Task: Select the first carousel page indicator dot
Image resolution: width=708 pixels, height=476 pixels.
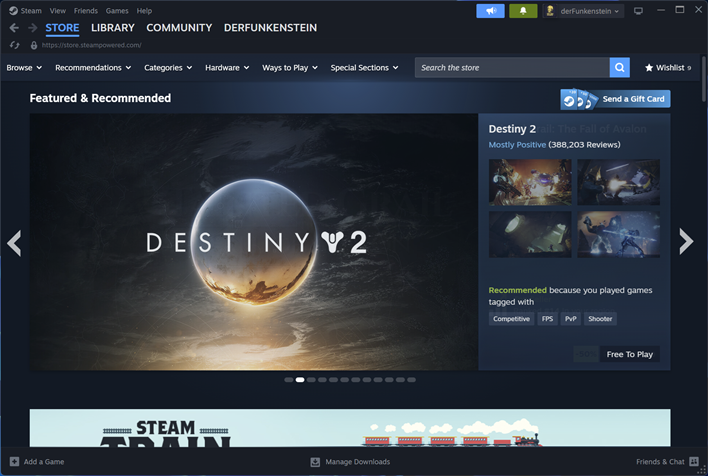Action: pyautogui.click(x=289, y=380)
